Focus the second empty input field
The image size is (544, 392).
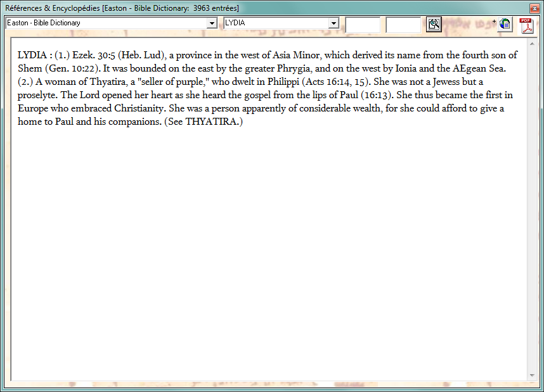pyautogui.click(x=403, y=25)
